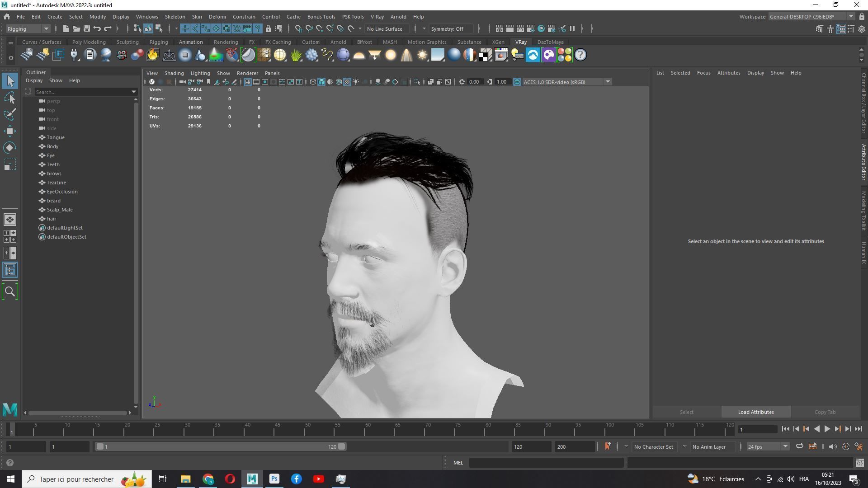868x488 pixels.
Task: Click the question mark shelf help icon
Action: [580, 55]
